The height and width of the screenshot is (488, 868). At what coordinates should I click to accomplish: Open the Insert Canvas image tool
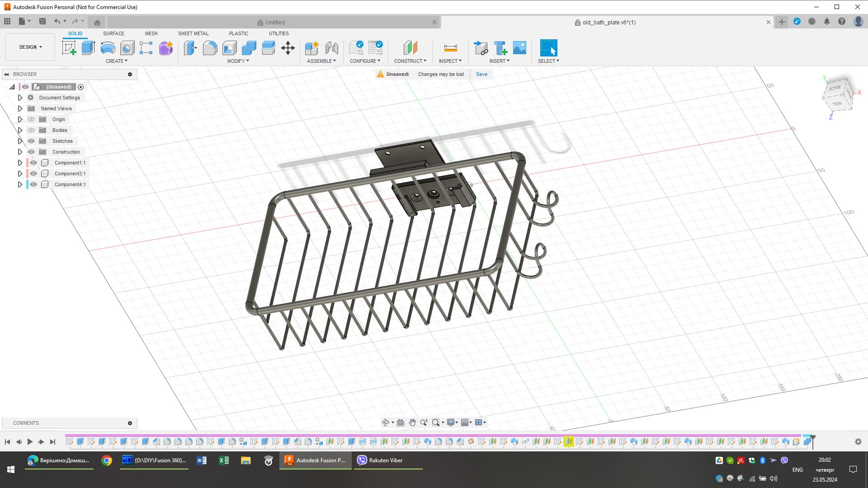[x=519, y=48]
